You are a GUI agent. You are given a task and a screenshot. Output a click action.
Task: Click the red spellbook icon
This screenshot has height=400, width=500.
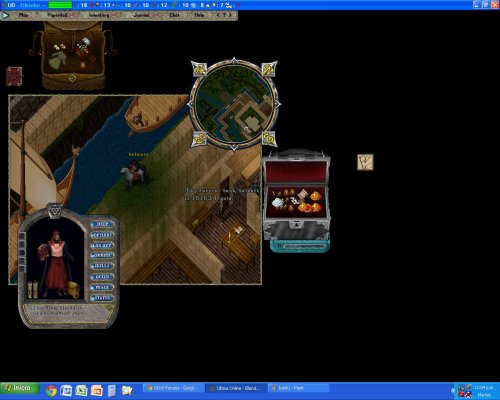[x=14, y=76]
